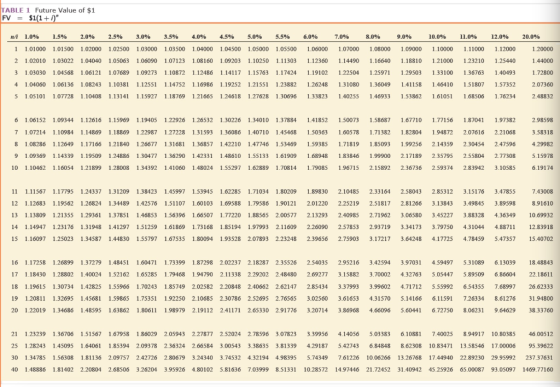Click value 4.14056 in row 21
560x387 pixels.
348,334
